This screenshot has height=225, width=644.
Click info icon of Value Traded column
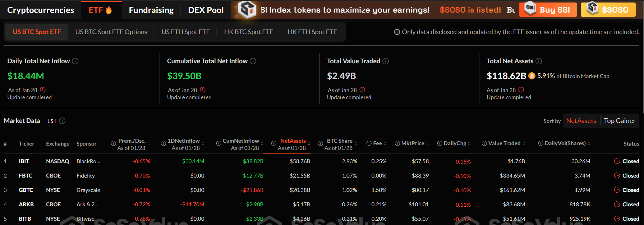tap(484, 143)
